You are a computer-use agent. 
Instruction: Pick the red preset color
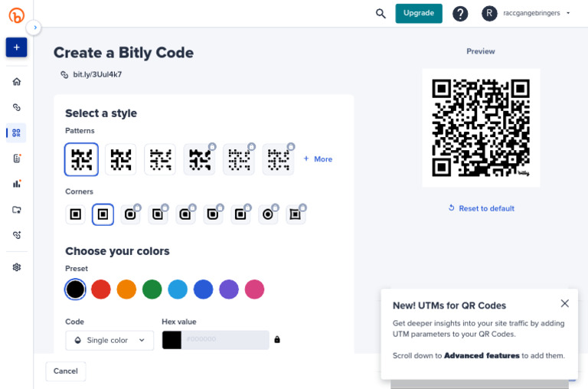tap(101, 289)
